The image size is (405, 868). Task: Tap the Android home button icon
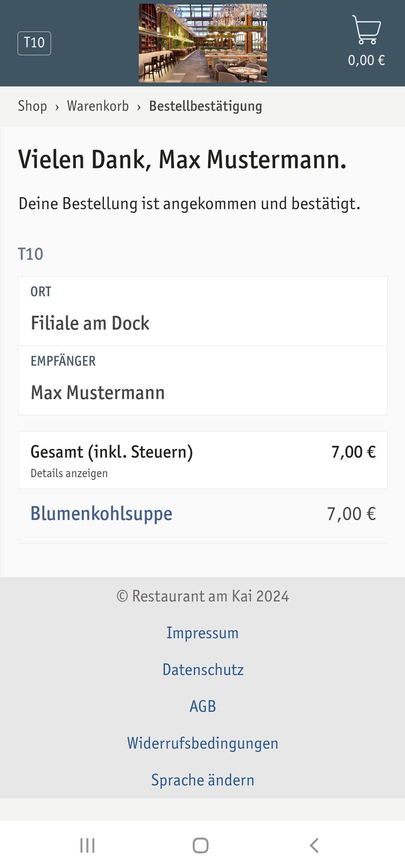click(201, 845)
